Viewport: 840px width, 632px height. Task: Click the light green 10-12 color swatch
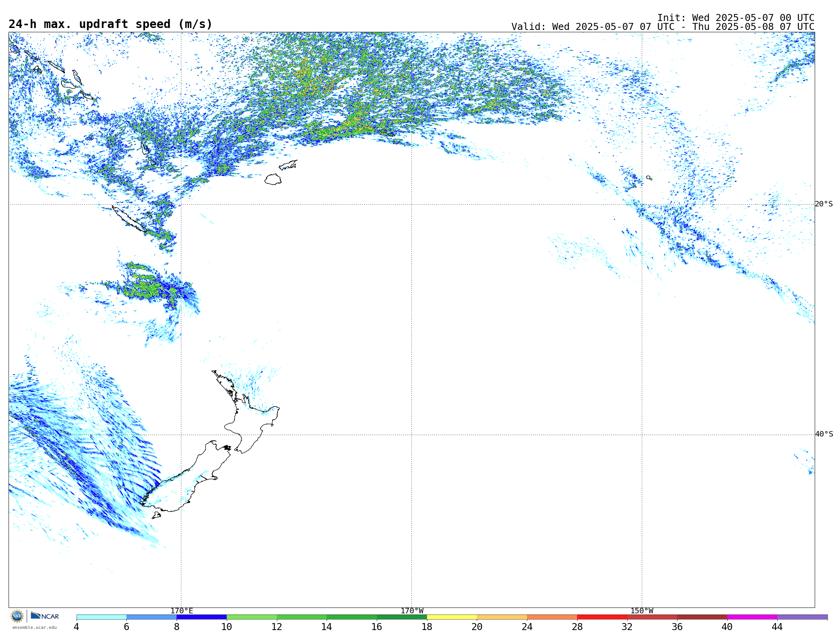(x=252, y=617)
